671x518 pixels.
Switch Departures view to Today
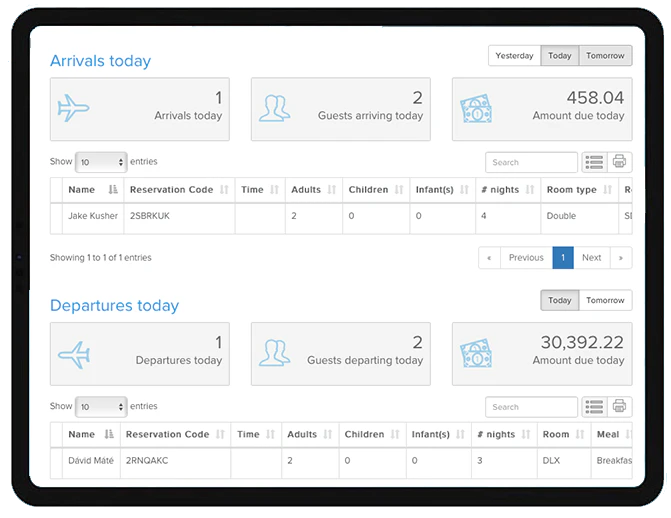tap(560, 300)
